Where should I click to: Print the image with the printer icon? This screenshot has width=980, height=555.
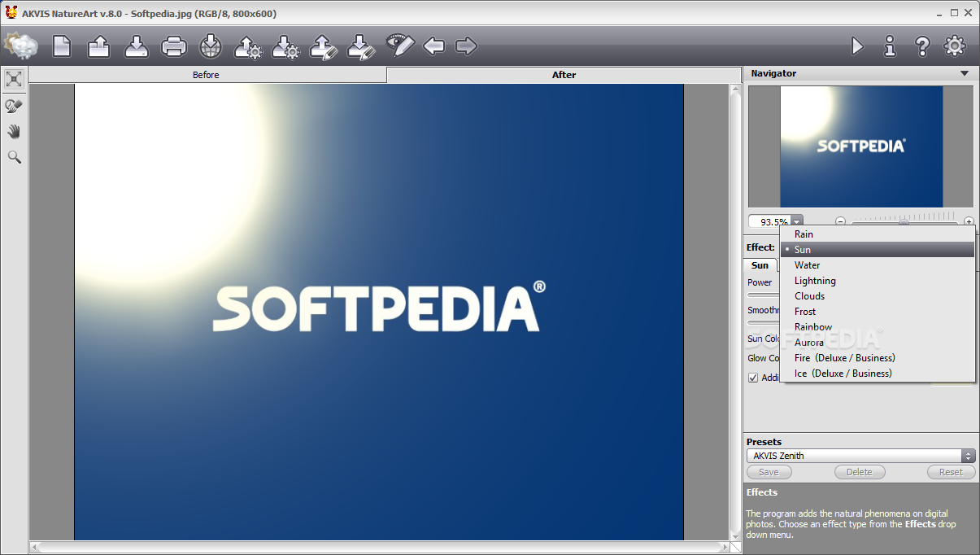tap(174, 46)
